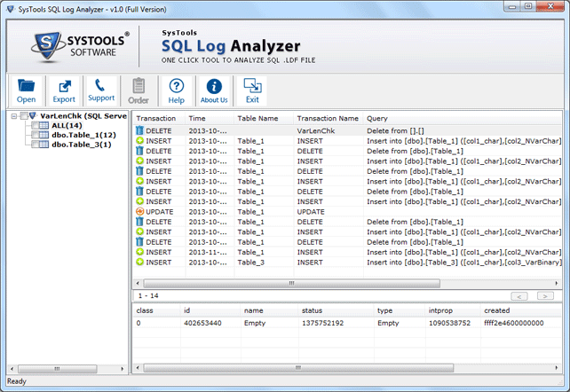Select the VarLenChk (SQL Server) root node
Screen dimensions: 570x392
[x=83, y=116]
